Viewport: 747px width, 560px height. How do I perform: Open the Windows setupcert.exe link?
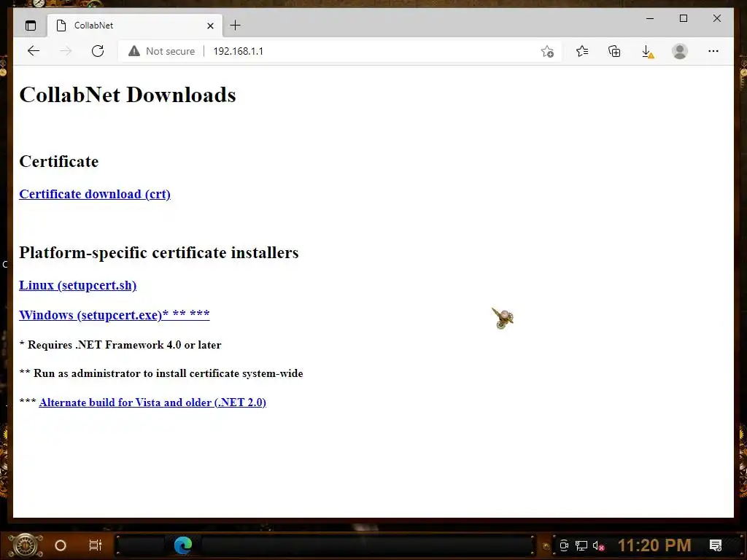pyautogui.click(x=115, y=315)
